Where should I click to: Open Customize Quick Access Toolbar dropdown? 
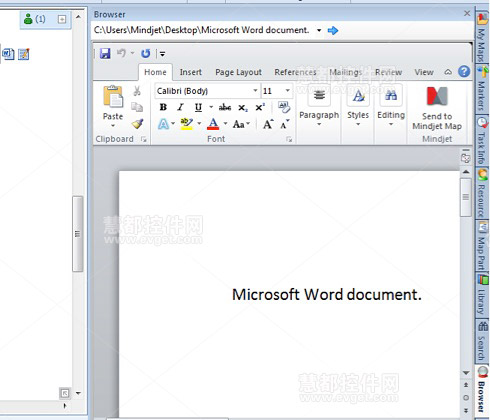coord(162,54)
